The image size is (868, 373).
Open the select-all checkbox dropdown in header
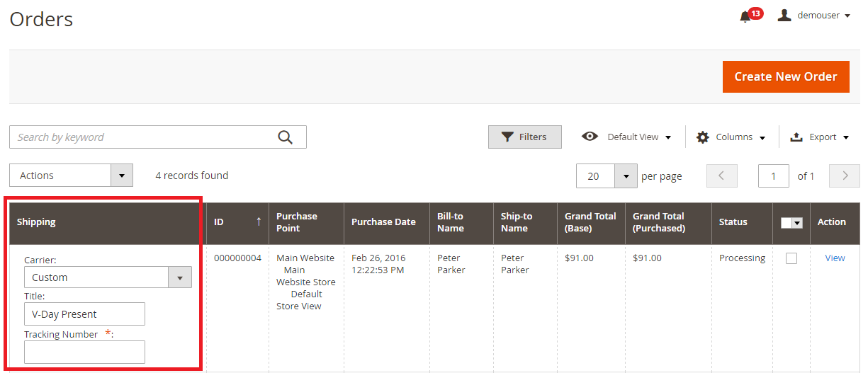click(797, 223)
